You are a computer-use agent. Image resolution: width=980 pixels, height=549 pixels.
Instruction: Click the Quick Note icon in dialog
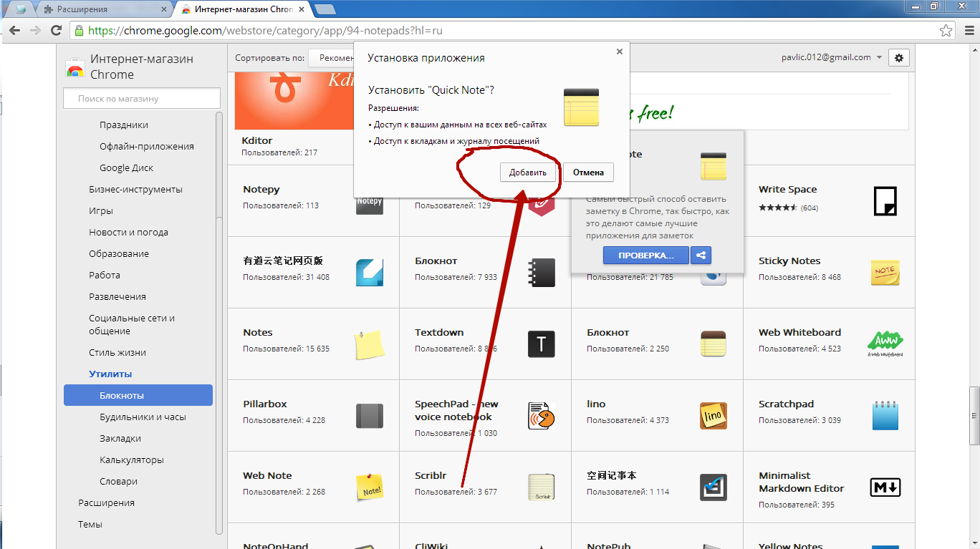click(581, 107)
